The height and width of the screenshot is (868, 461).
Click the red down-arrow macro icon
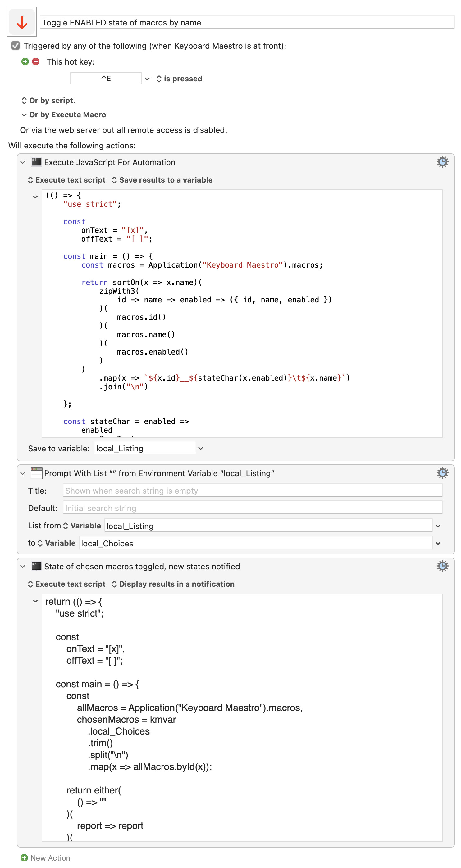22,22
